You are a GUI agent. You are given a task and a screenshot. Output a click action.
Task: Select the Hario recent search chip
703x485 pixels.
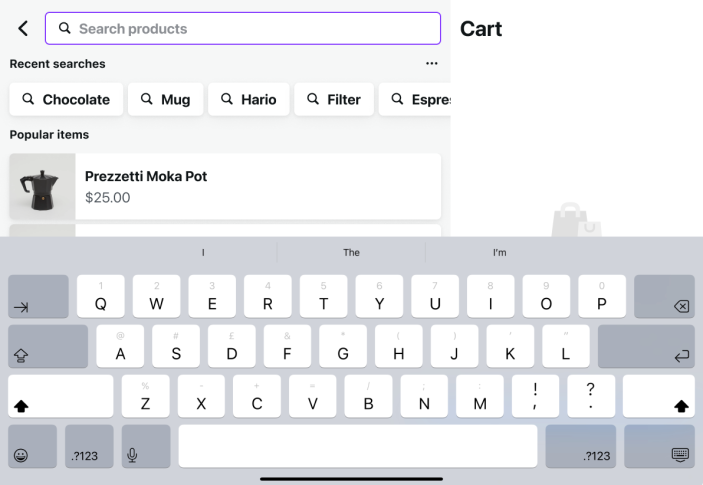tap(250, 99)
